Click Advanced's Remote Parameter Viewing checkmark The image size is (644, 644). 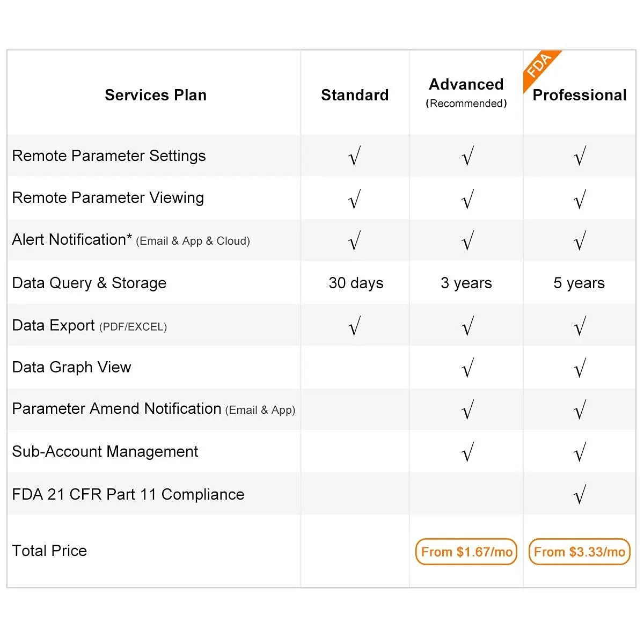click(x=467, y=199)
